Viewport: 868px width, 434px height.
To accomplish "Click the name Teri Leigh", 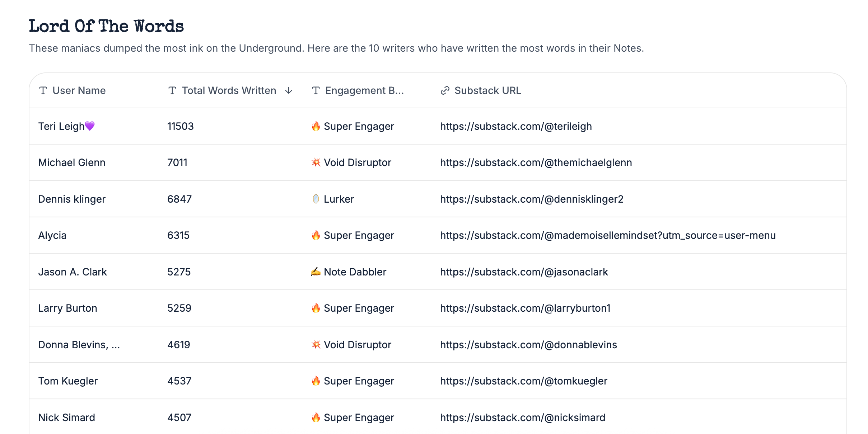I will coord(61,126).
